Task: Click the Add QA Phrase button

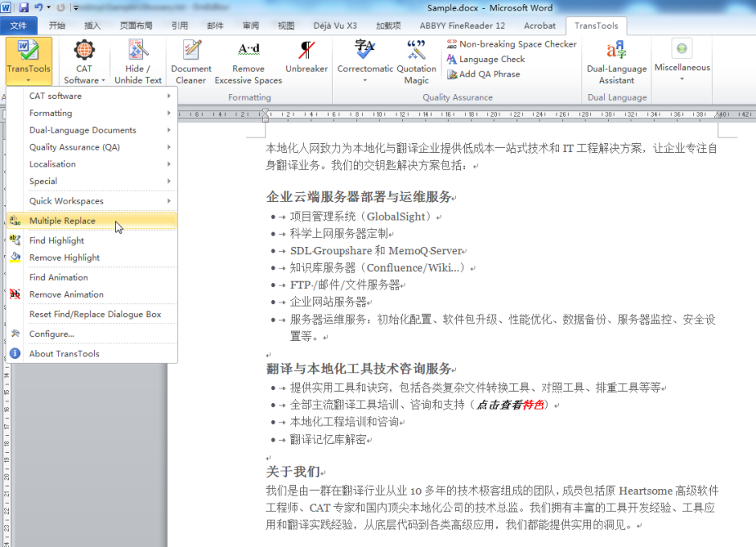Action: pos(489,74)
